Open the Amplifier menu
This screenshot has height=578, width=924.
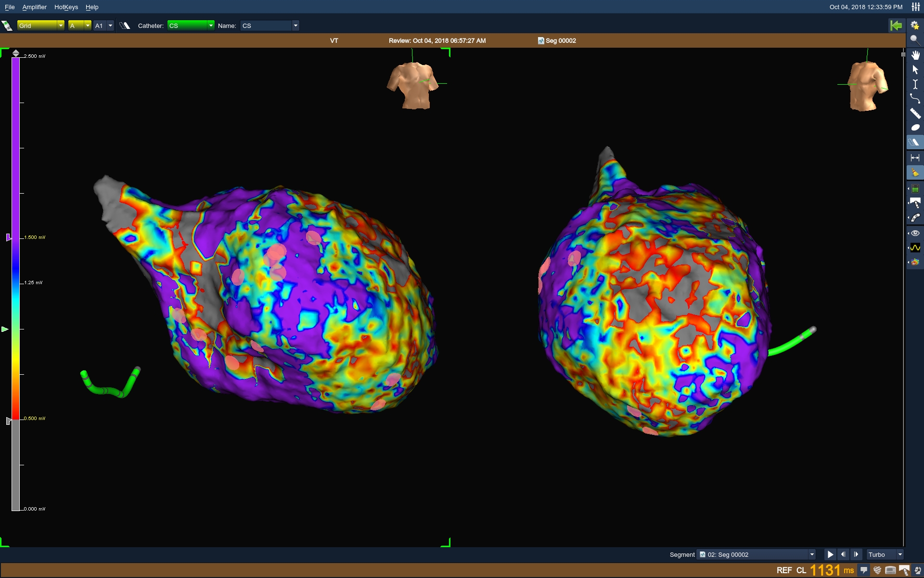(x=34, y=7)
